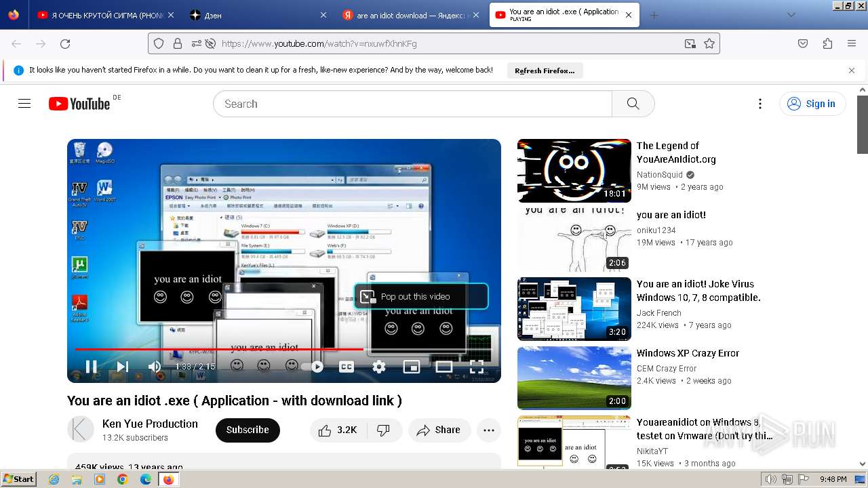Click the taskbar clock 9:48 PM

click(x=833, y=479)
